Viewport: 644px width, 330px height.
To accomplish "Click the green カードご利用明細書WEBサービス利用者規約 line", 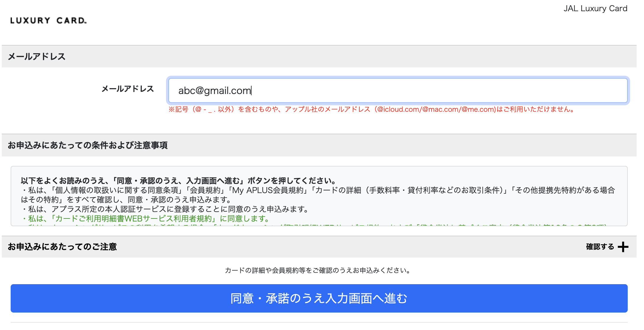I will coord(146,219).
